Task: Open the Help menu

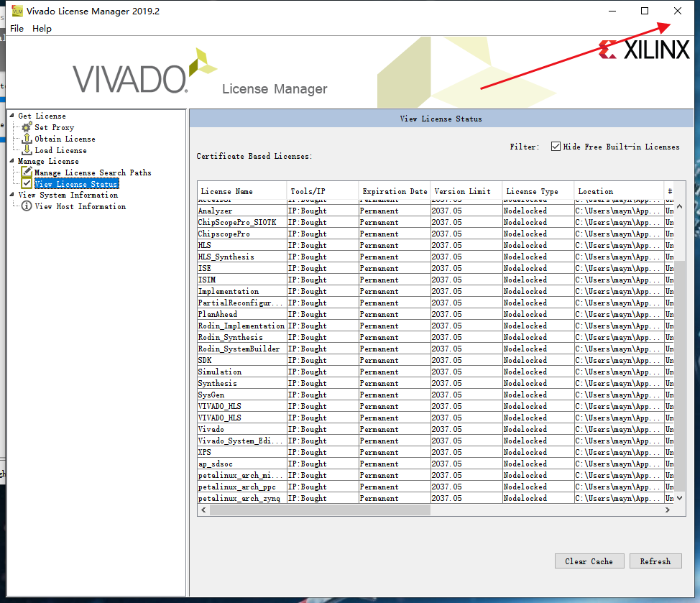Action: (42, 29)
